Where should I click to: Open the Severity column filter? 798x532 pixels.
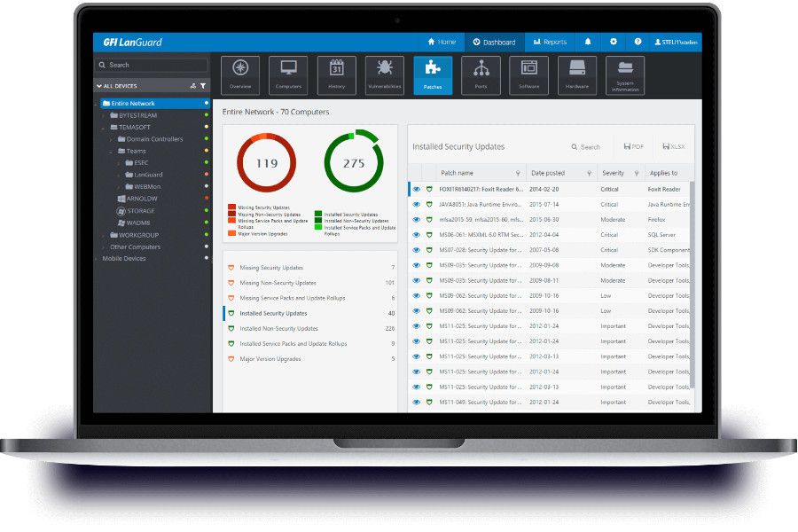click(636, 173)
